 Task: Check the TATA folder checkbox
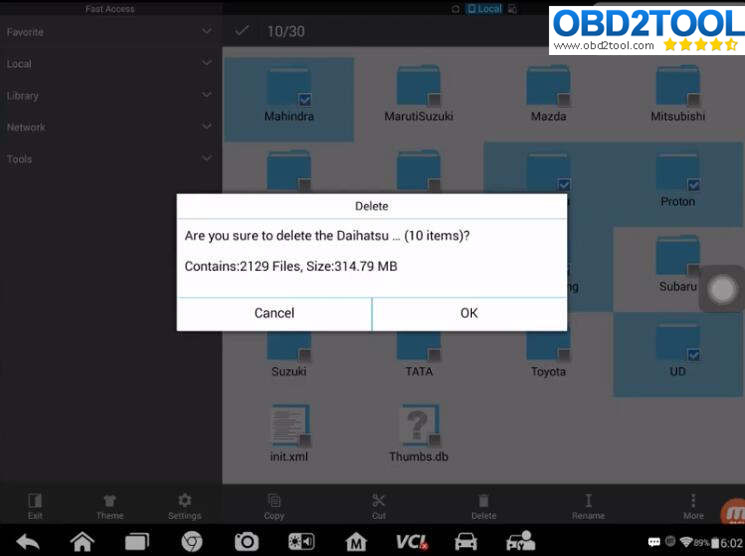[x=434, y=355]
